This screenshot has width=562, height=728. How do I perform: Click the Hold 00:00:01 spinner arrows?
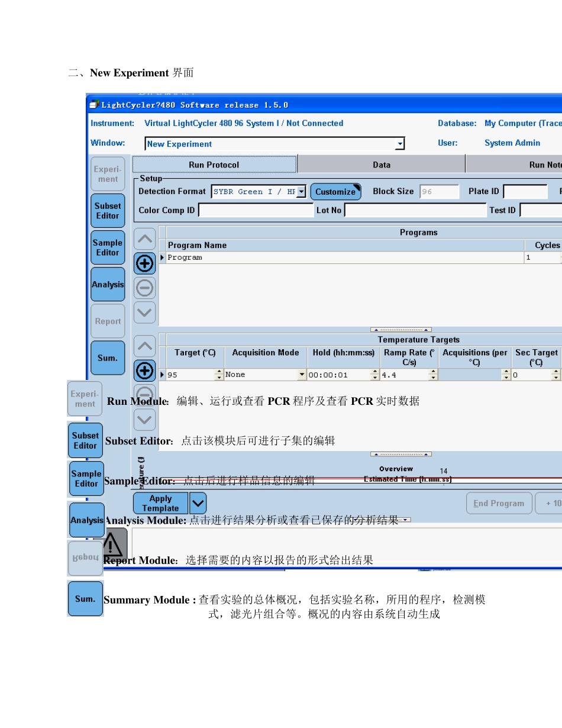pyautogui.click(x=374, y=375)
